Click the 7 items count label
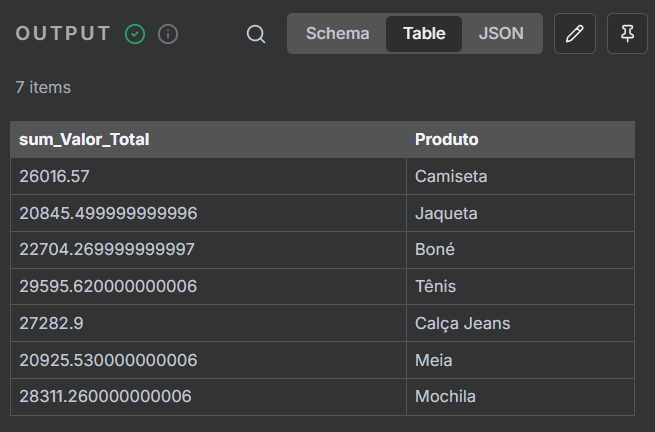This screenshot has width=655, height=432. coord(43,88)
